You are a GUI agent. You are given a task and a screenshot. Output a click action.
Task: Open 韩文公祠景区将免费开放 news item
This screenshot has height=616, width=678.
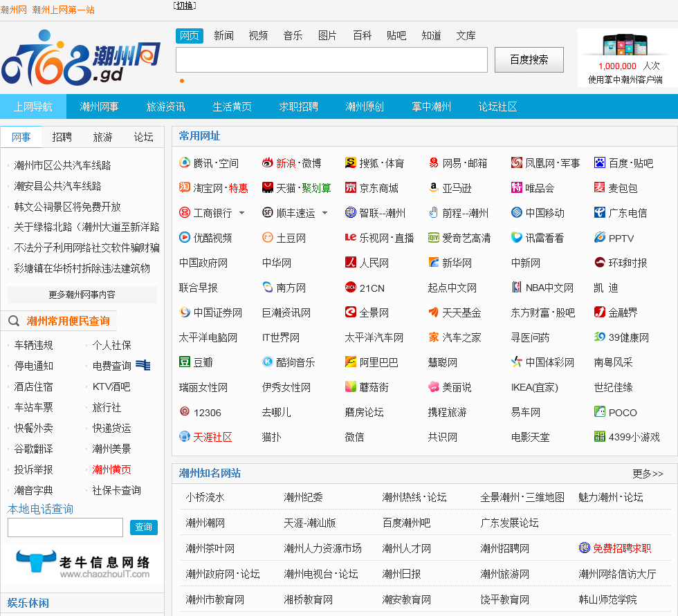point(67,207)
